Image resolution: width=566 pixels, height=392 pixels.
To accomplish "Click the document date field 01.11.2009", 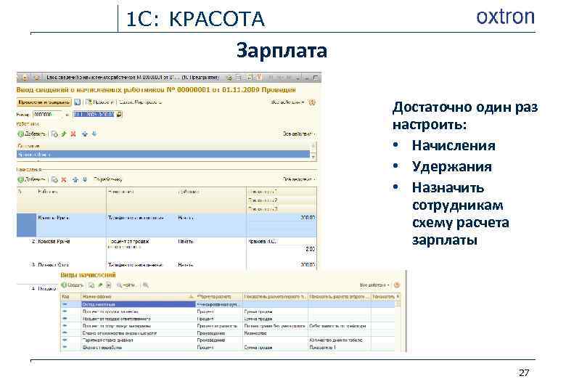I will click(94, 115).
